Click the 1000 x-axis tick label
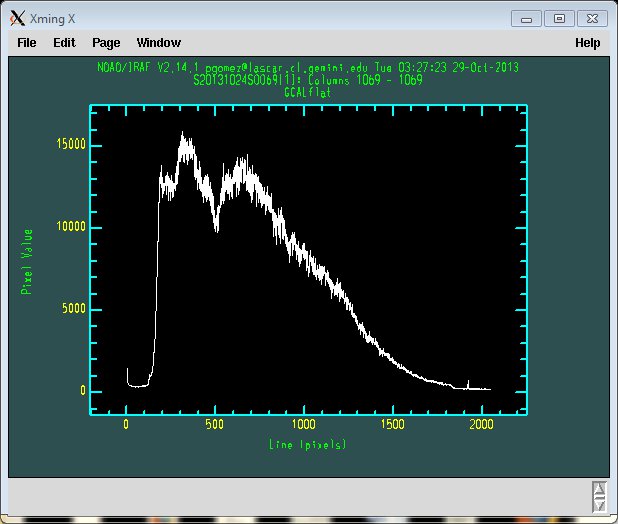618x524 pixels. (x=303, y=424)
